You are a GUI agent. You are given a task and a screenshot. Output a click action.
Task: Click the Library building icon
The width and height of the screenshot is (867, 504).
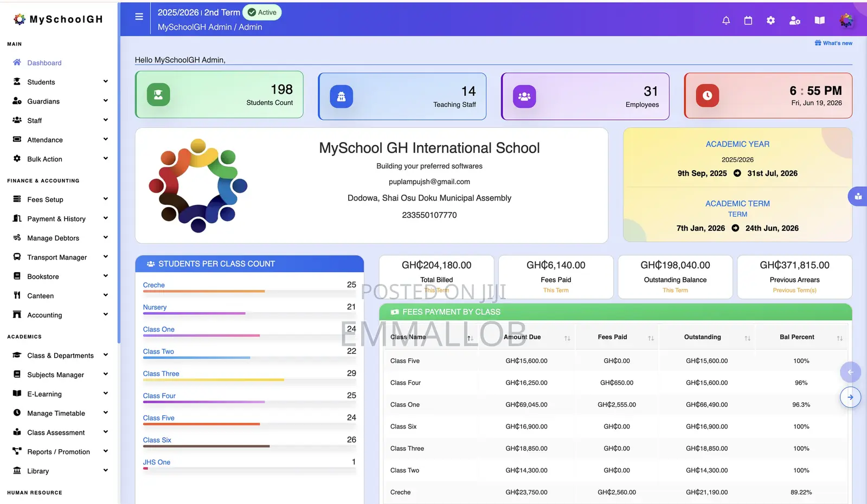pos(17,470)
